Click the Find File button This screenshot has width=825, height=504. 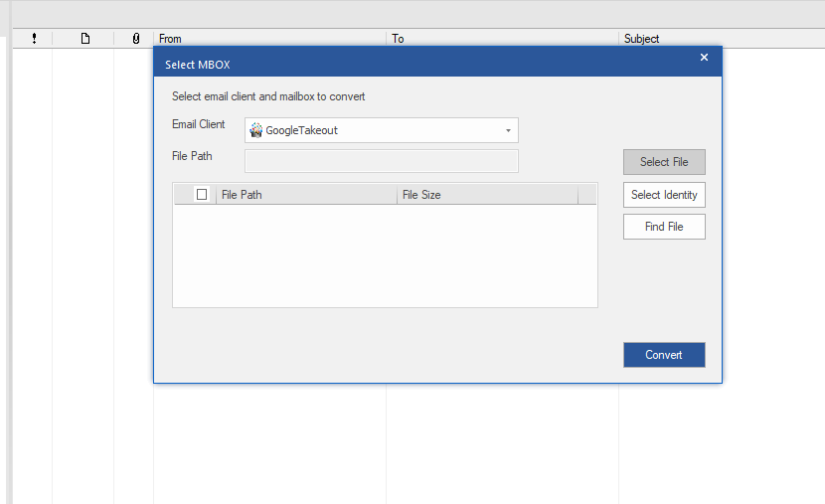pos(664,227)
